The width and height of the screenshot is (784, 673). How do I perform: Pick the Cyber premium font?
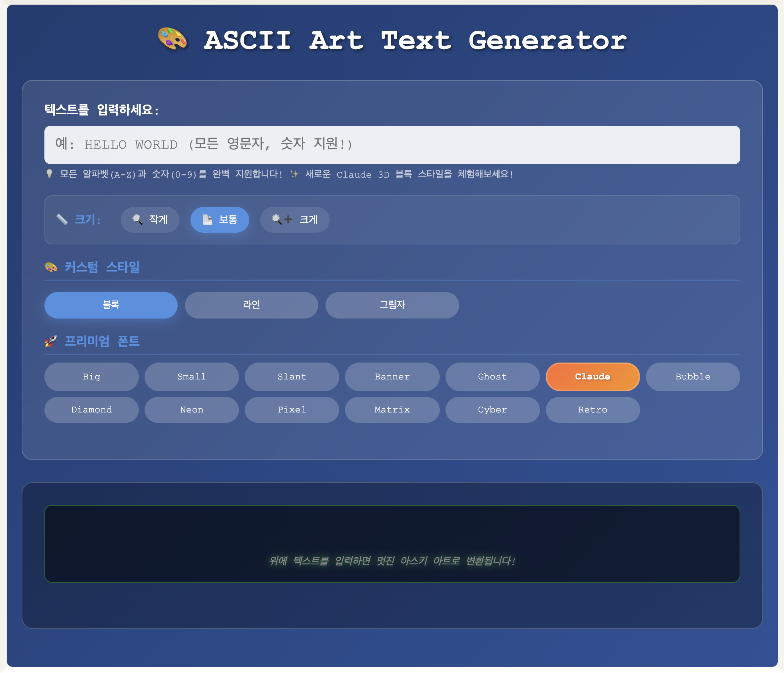[492, 410]
